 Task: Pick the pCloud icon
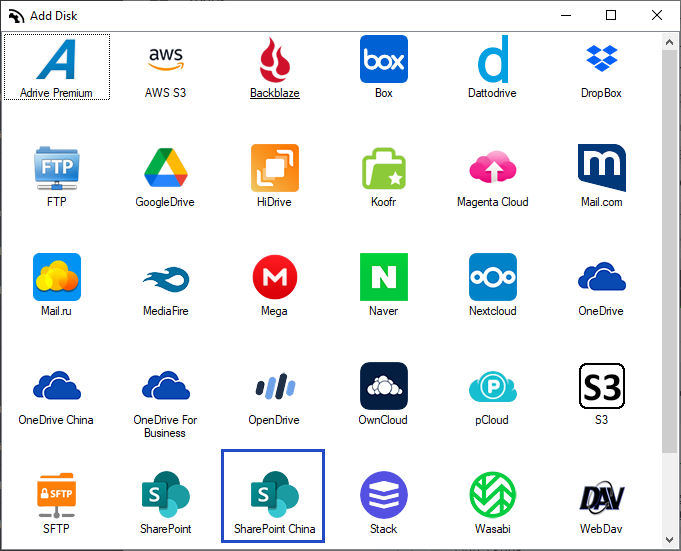point(493,386)
